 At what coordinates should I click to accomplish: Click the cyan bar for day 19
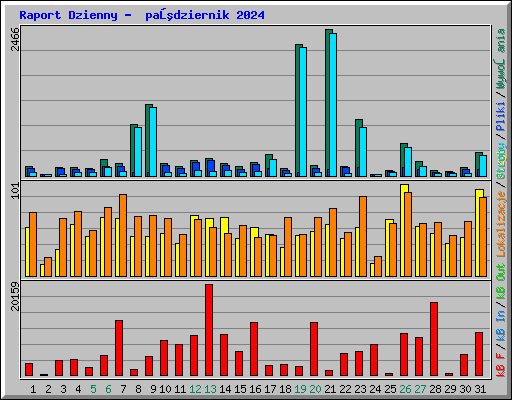pos(303,112)
